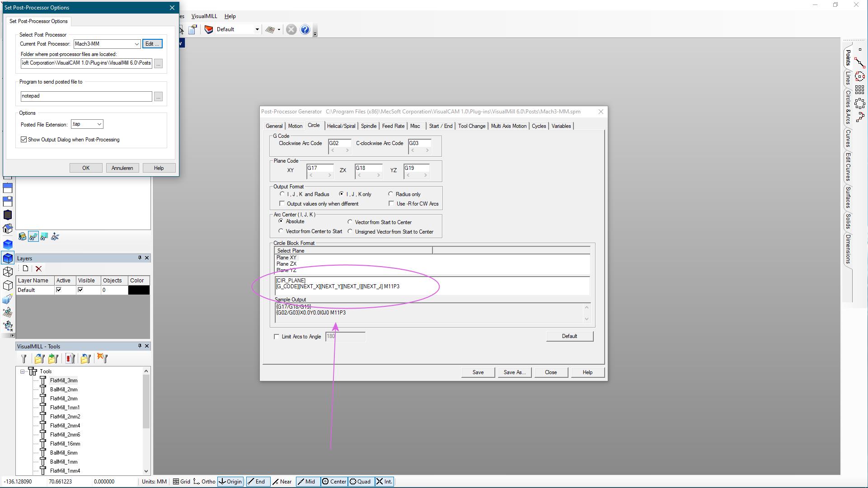Click the home view icon in left toolbar
The image size is (868, 488).
pos(8,229)
